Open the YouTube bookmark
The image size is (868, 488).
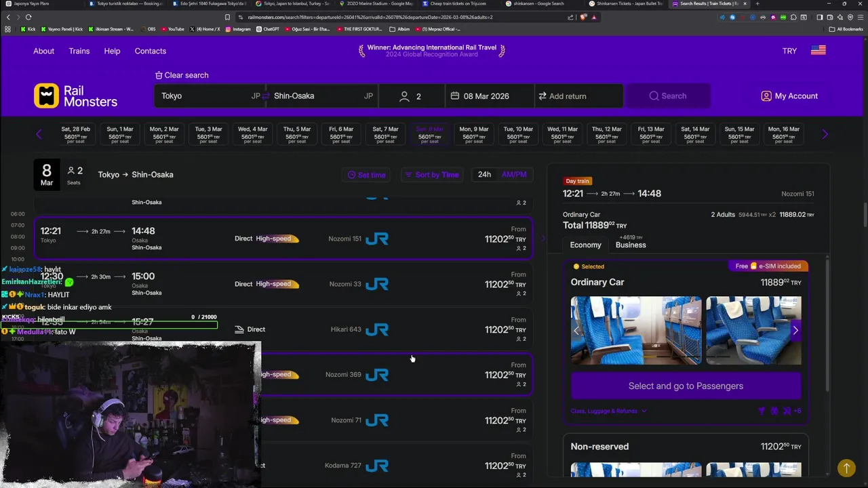coord(172,29)
